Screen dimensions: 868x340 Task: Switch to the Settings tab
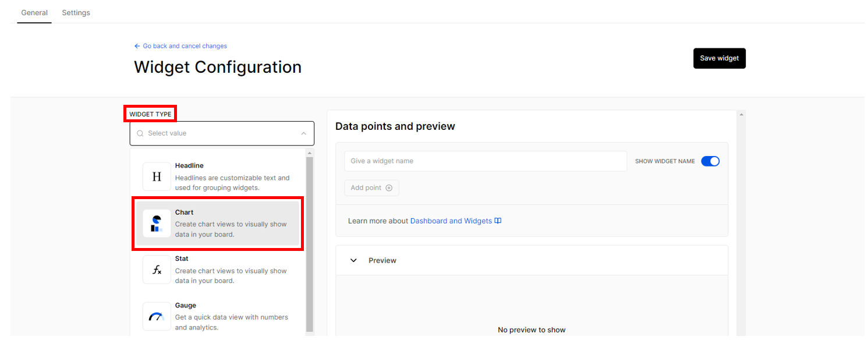76,12
